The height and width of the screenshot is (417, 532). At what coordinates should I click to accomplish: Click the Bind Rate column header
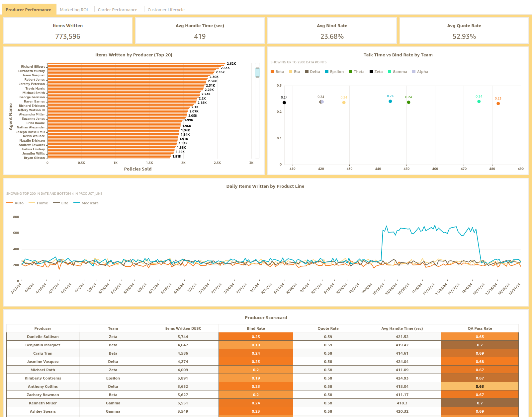coord(255,328)
